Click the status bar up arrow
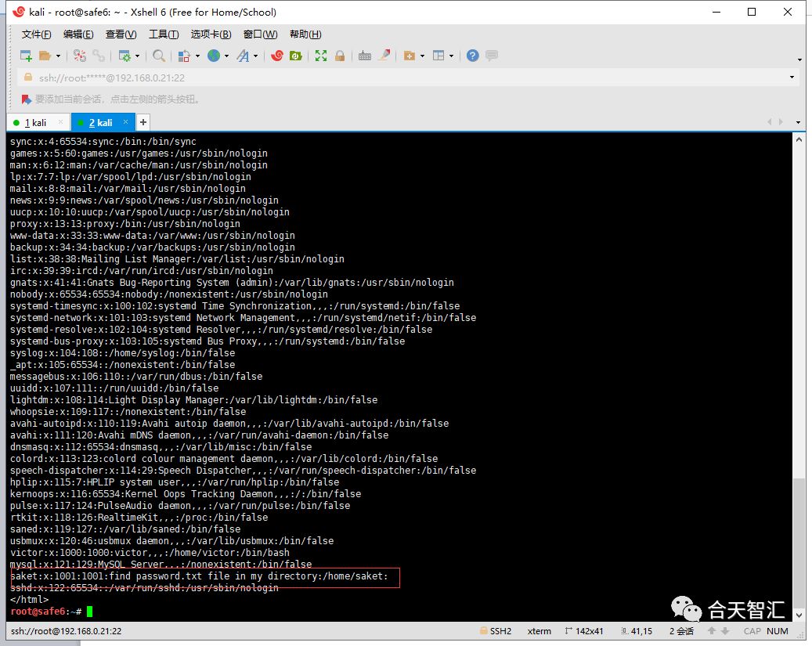This screenshot has height=646, width=812. [712, 631]
